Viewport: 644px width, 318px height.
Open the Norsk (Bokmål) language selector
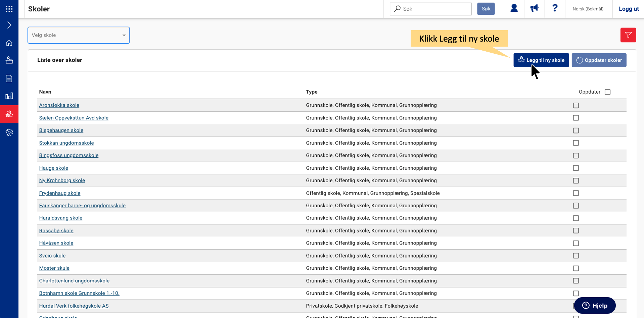click(x=588, y=9)
